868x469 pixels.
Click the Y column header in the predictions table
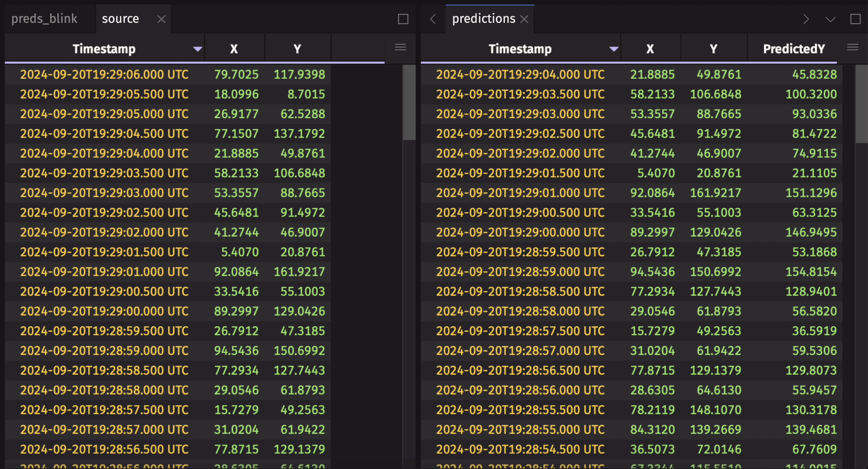click(x=713, y=49)
